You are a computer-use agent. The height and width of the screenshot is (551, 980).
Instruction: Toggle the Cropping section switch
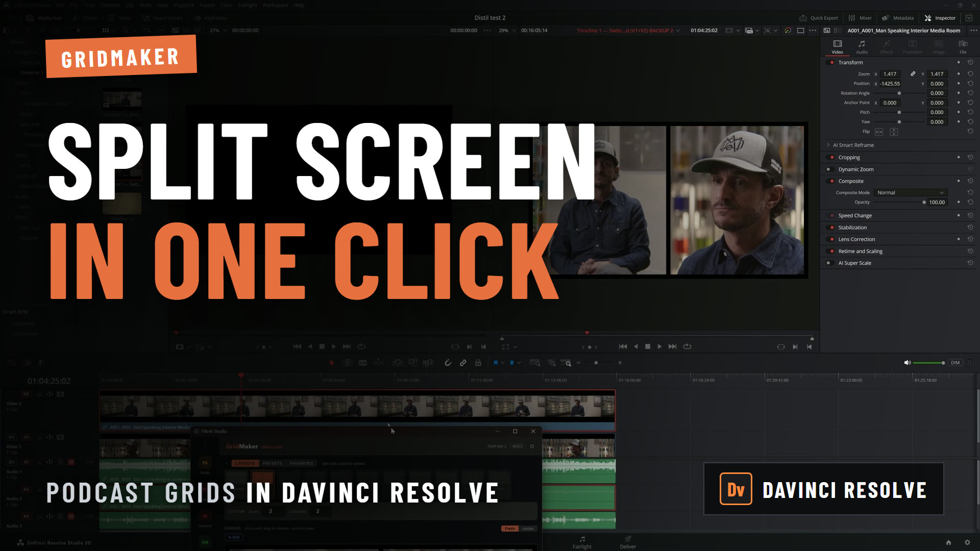tap(830, 158)
